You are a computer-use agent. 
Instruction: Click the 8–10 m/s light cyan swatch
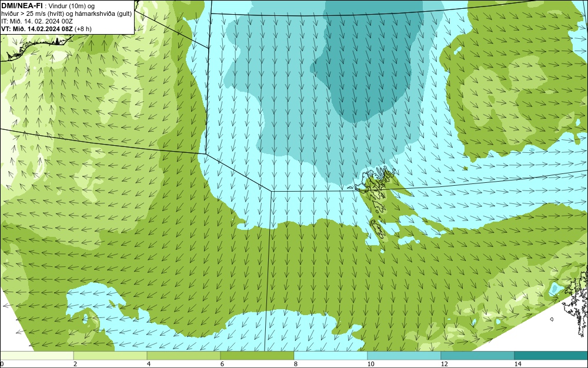(x=330, y=355)
